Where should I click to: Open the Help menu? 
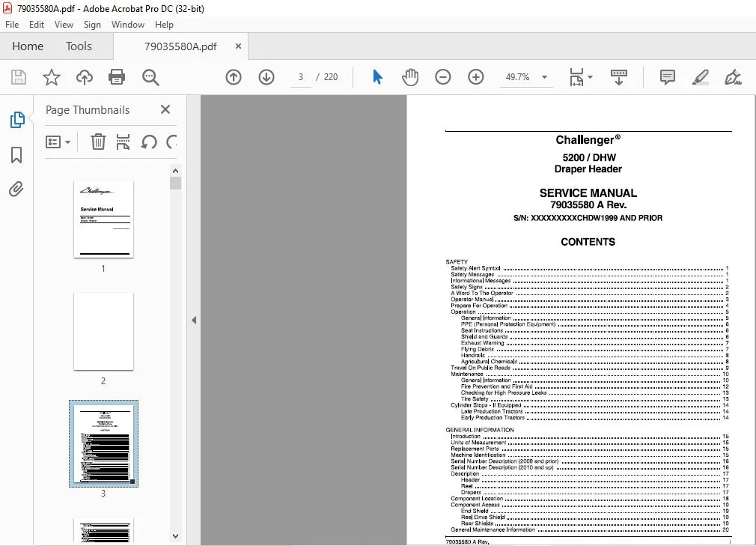pos(164,25)
